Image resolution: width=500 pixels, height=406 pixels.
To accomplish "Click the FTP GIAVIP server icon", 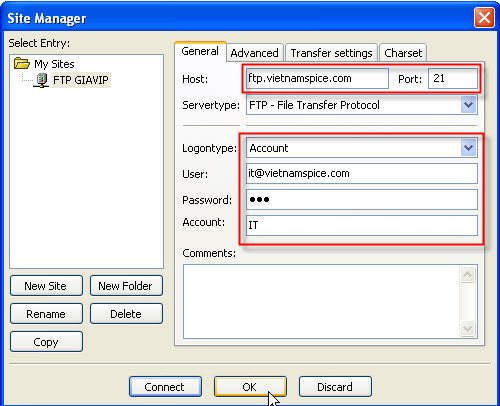I will [41, 80].
